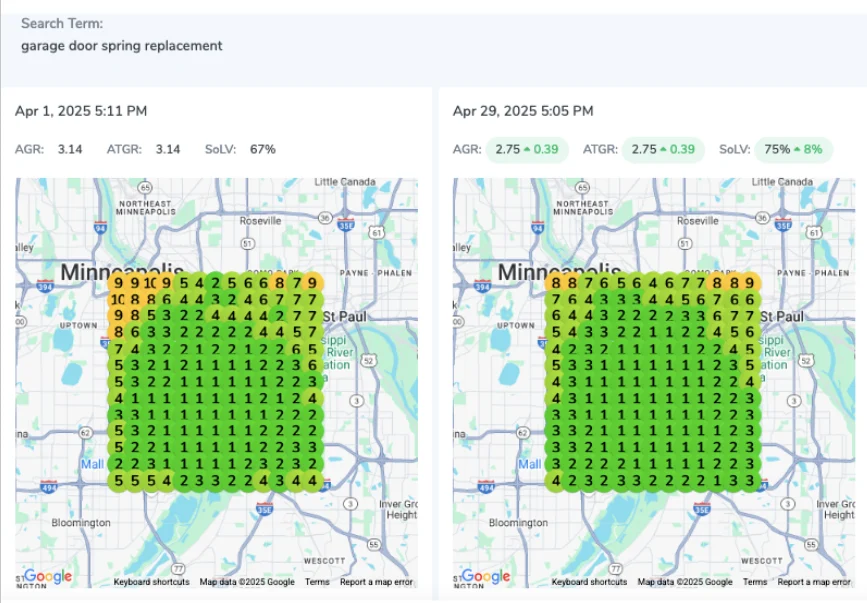This screenshot has width=867, height=603.
Task: Click the search term 'garage door spring replacement'
Action: (122, 46)
